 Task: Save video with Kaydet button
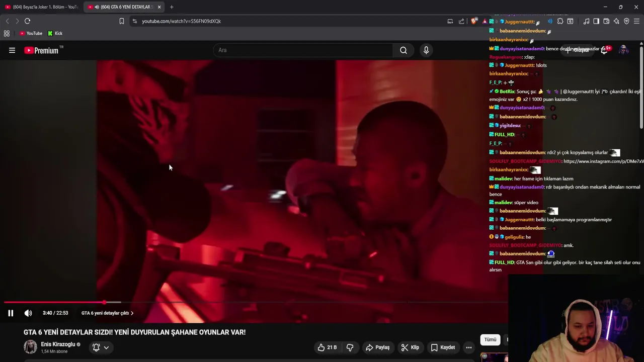pos(443,347)
